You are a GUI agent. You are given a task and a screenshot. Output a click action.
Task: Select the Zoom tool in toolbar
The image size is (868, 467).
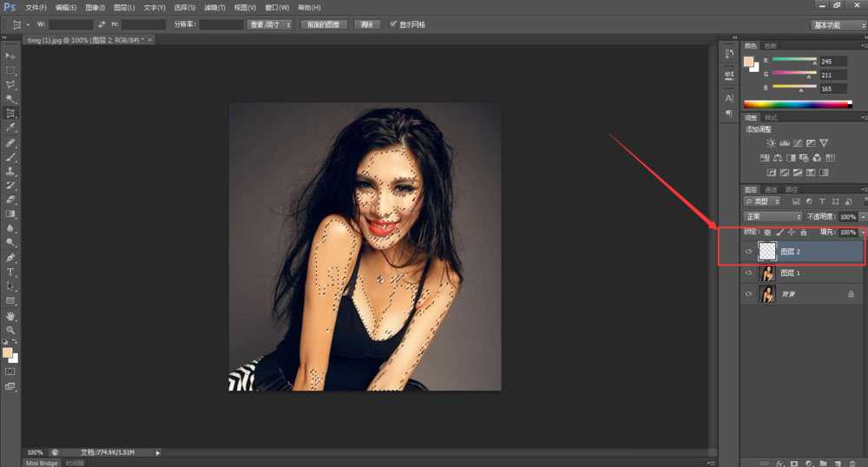[x=10, y=330]
